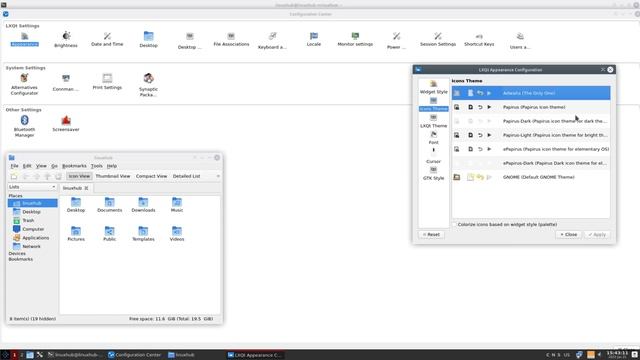Image resolution: width=640 pixels, height=360 pixels.
Task: Open Session Settings
Action: pos(438,39)
